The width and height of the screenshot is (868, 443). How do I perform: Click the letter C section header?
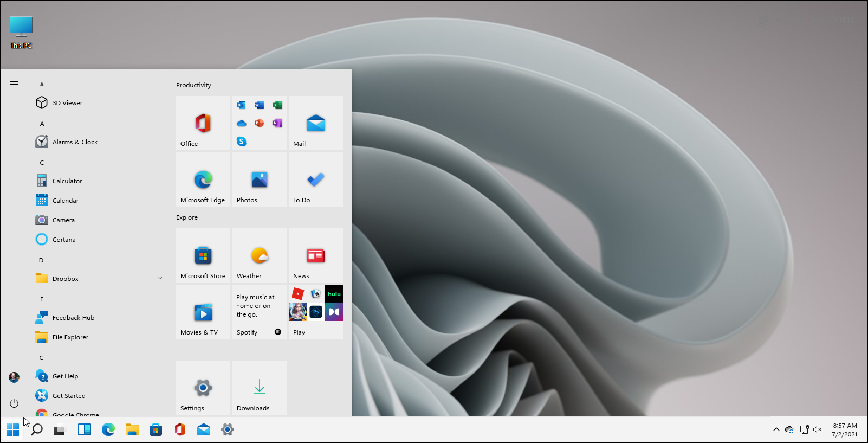pyautogui.click(x=42, y=163)
